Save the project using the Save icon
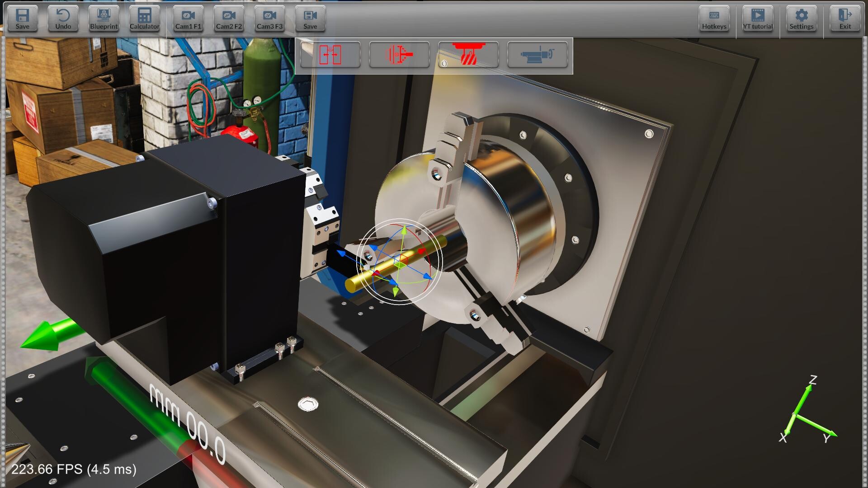The image size is (868, 488). tap(22, 18)
